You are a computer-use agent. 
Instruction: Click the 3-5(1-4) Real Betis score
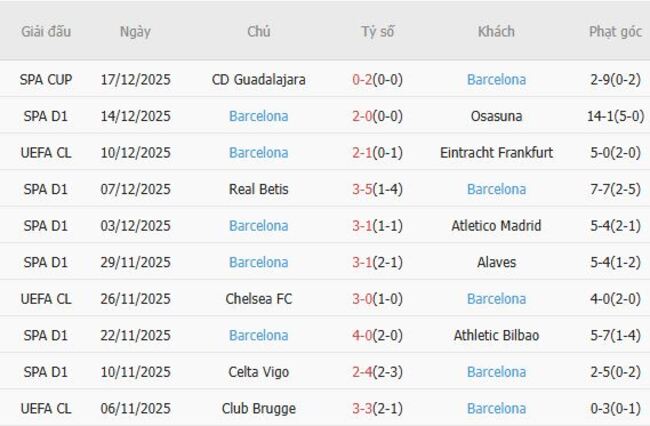click(377, 189)
